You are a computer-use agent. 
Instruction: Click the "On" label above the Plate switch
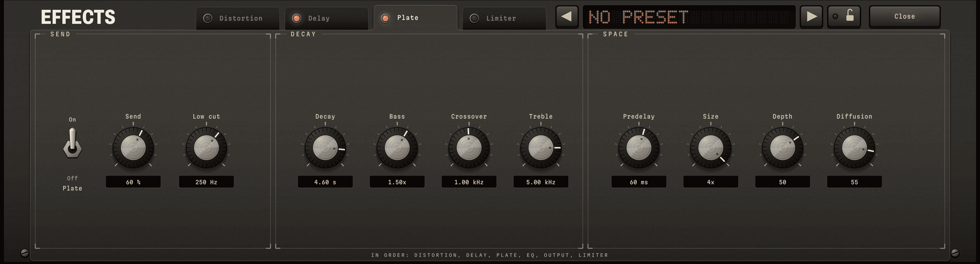(72, 120)
